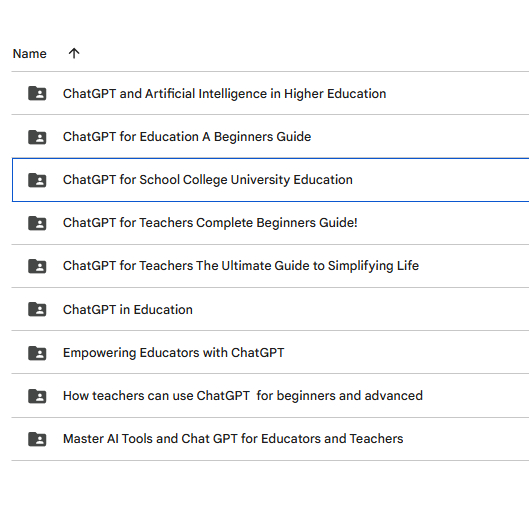Select folder icon for ChatGPT for School College University Education
Viewport: 529px width, 529px height.
[37, 180]
